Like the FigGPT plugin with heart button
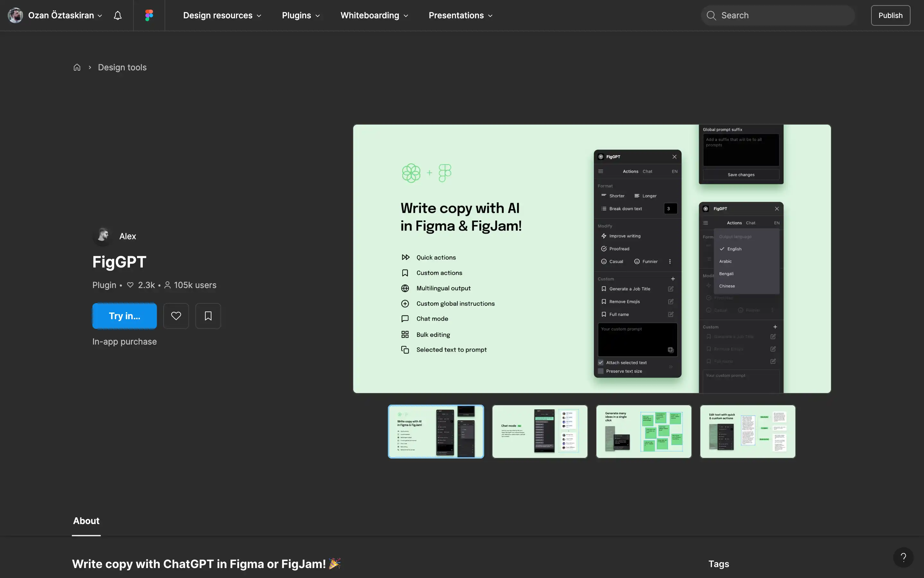This screenshot has width=924, height=578. click(x=176, y=316)
